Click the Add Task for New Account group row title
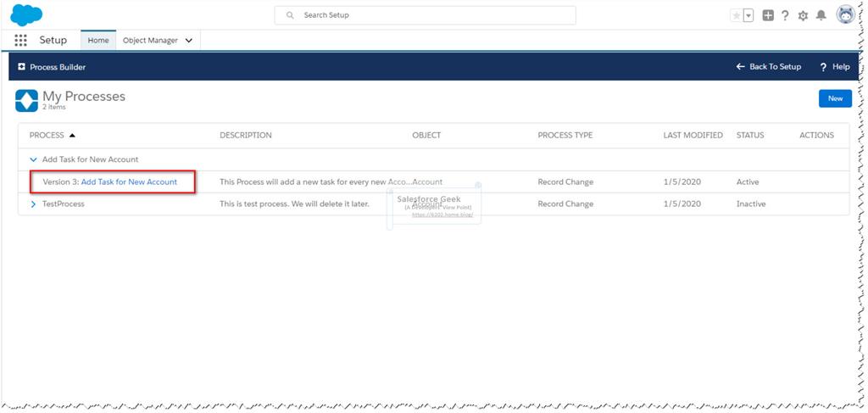868x413 pixels. coord(90,159)
